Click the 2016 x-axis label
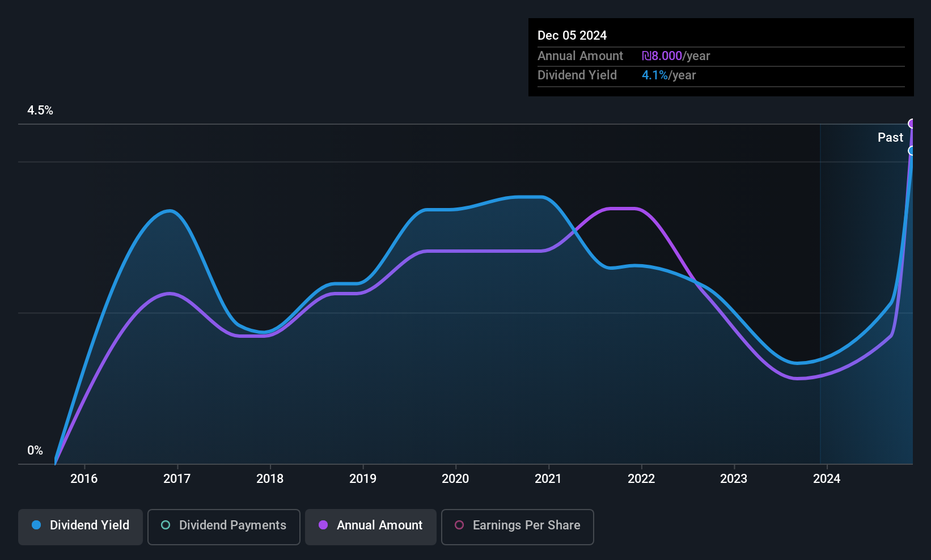931x560 pixels. 84,479
